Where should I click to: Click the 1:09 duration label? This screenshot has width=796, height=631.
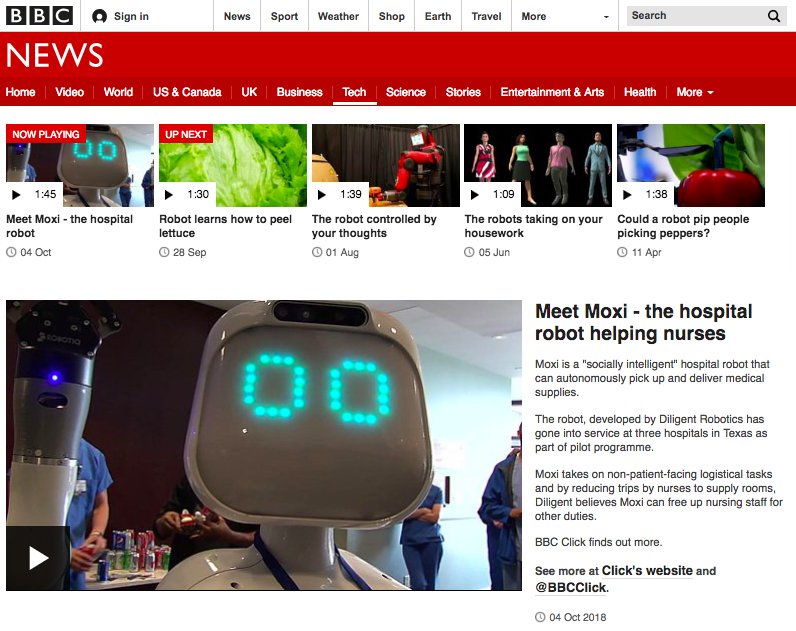504,194
